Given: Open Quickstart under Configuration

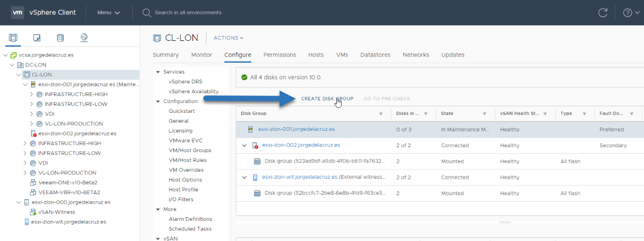Looking at the screenshot, I should pos(181,111).
